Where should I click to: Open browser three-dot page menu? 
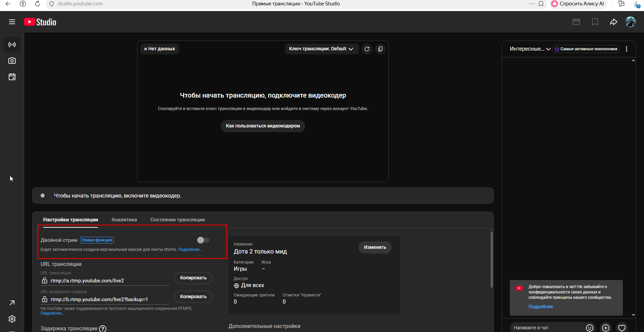532,4
